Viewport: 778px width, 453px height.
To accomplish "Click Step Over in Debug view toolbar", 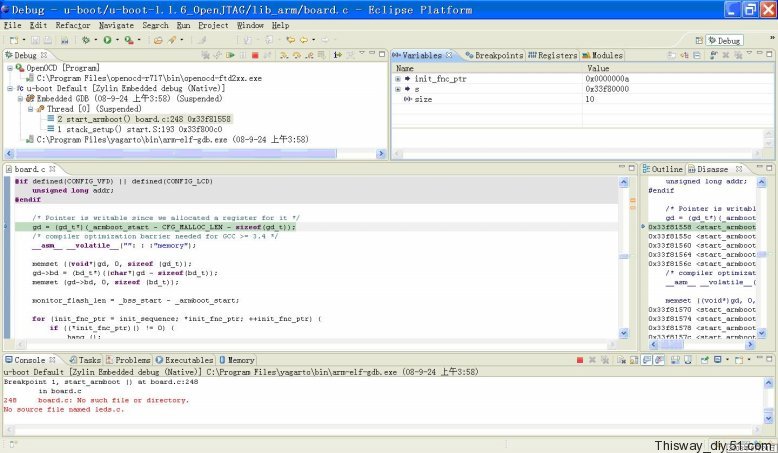I will (x=297, y=55).
